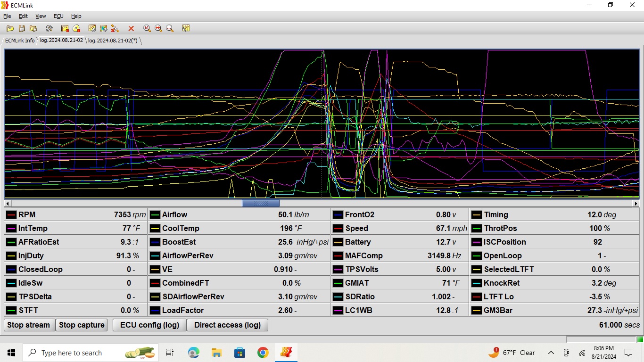This screenshot has width=644, height=362.
Task: Click the folder-with-document toolbar icon
Action: click(33, 28)
